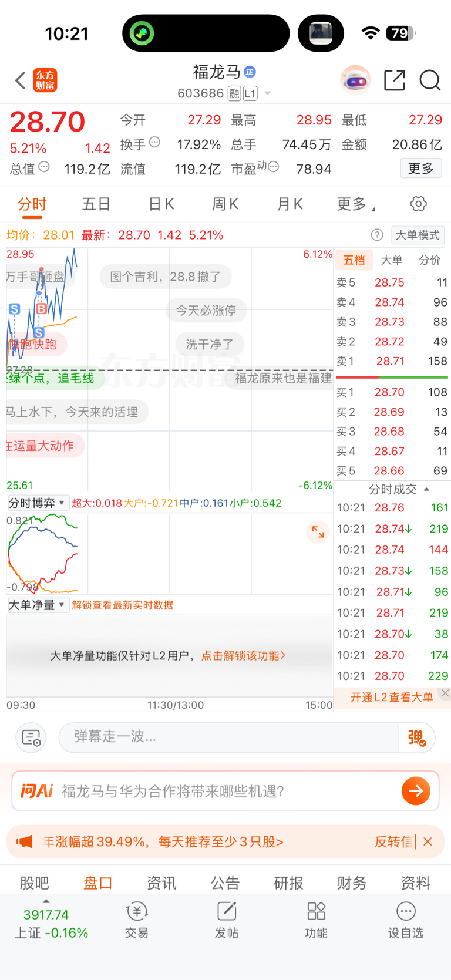Open the 财务 tab
This screenshot has height=980, width=451.
352,883
